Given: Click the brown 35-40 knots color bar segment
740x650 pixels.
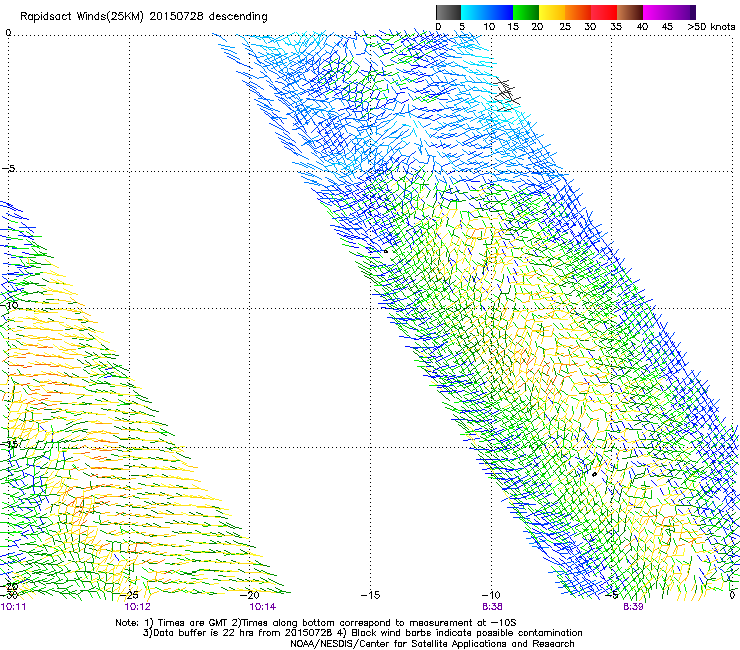Looking at the screenshot, I should point(630,12).
